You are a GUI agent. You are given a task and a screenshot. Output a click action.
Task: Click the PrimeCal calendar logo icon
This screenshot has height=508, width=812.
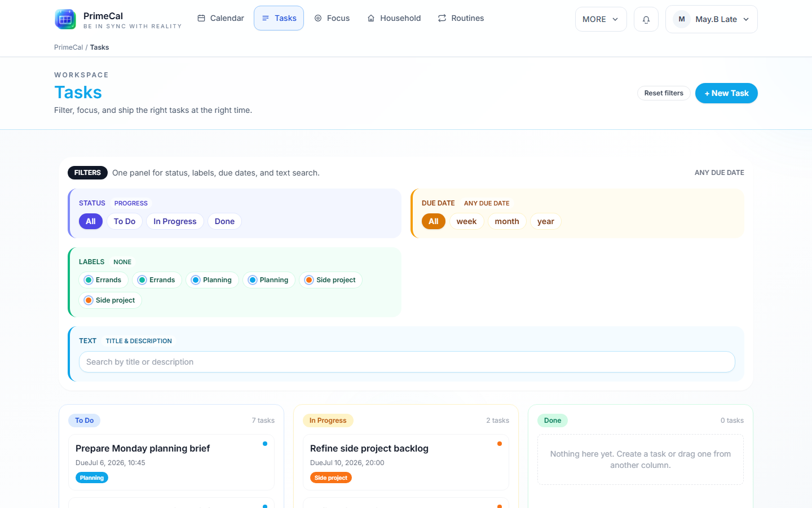(x=65, y=19)
